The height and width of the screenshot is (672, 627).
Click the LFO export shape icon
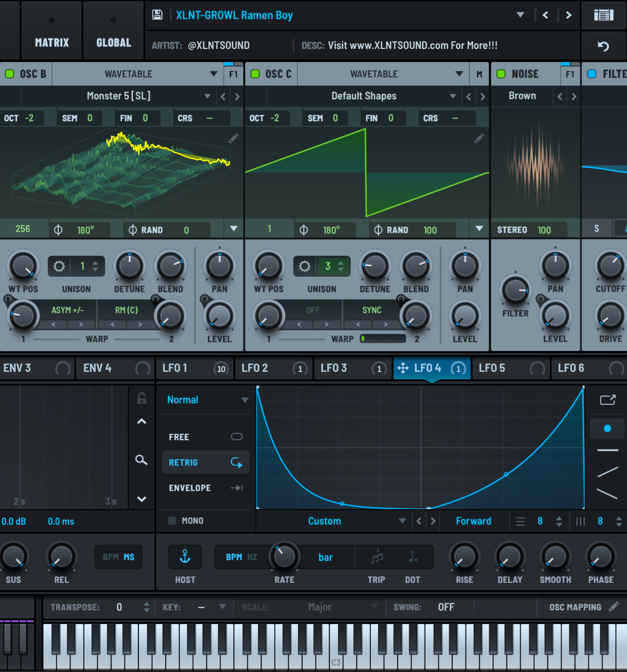[x=607, y=400]
